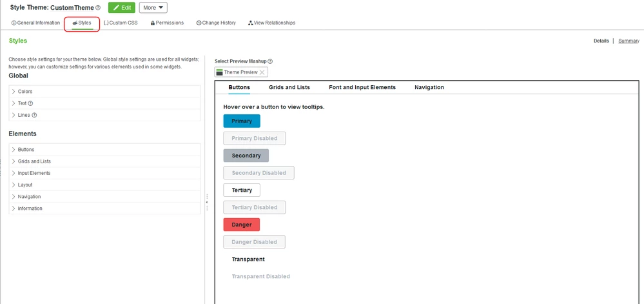Open the Permissions tab

click(x=167, y=23)
